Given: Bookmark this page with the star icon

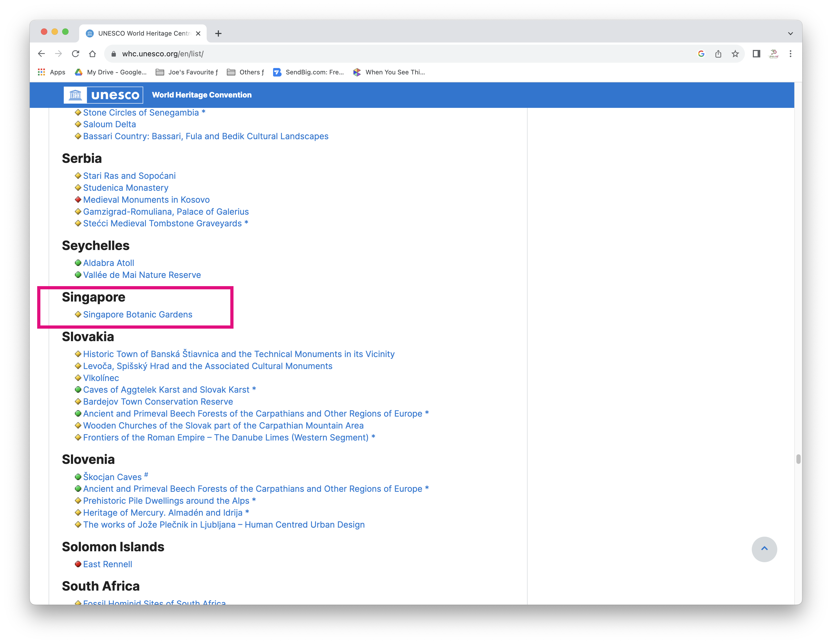Looking at the screenshot, I should (735, 54).
